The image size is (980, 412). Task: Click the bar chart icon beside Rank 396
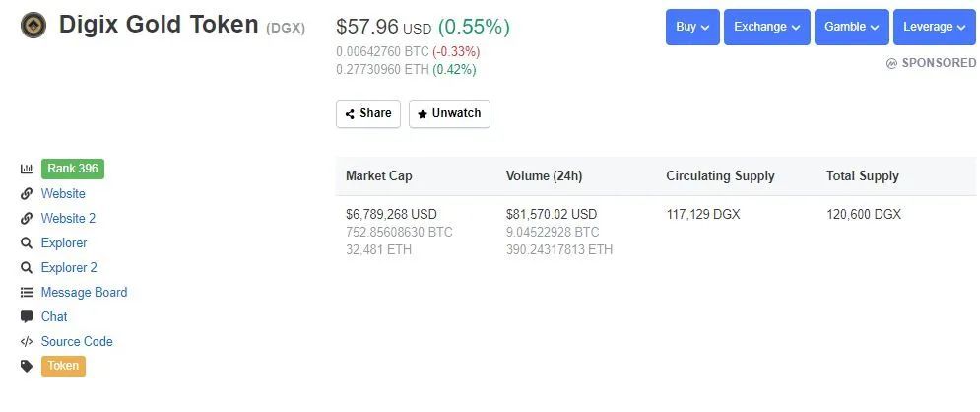27,169
